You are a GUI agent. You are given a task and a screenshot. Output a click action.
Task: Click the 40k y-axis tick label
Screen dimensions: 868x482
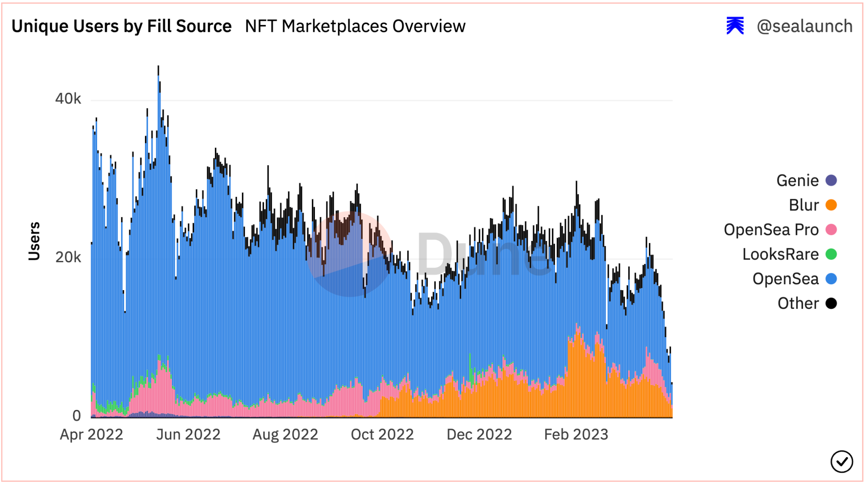coord(68,99)
